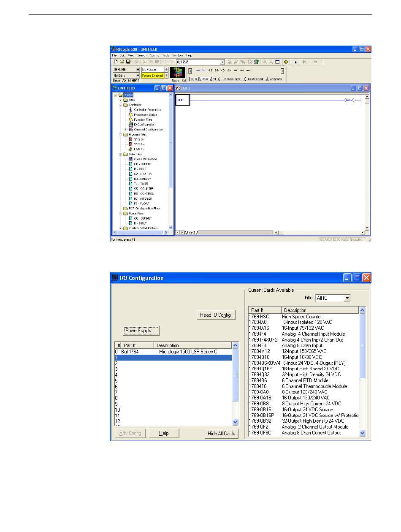Select slot 0 Bul.1764 Micrologix 1500 row
Viewport: 401px width, 532px height.
173,352
